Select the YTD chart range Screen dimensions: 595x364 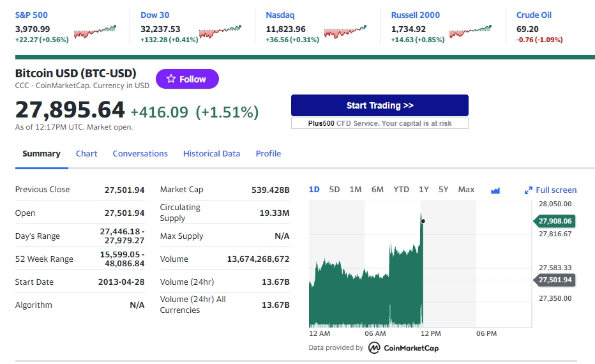(401, 190)
